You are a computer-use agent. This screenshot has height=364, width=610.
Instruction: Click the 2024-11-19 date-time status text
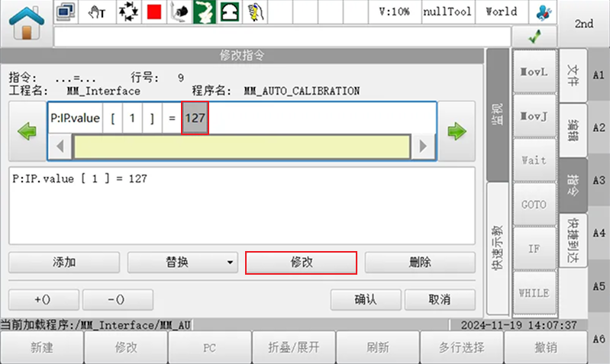click(519, 325)
